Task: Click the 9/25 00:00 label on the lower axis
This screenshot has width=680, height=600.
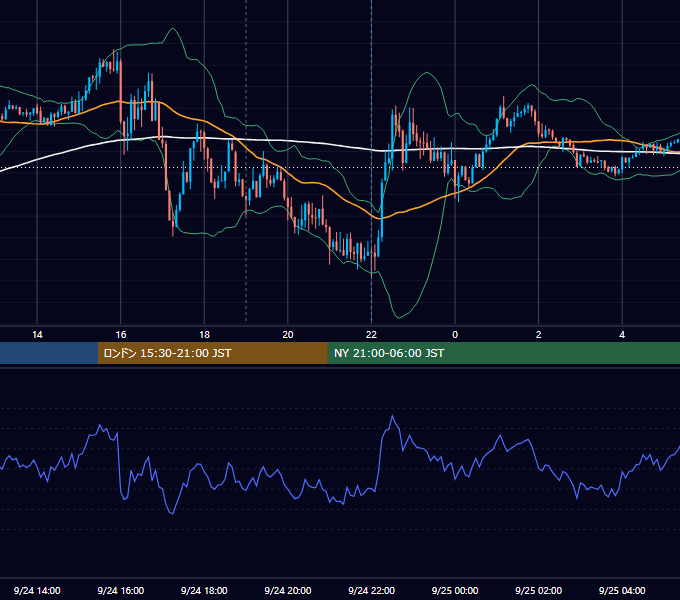Action: (x=455, y=590)
